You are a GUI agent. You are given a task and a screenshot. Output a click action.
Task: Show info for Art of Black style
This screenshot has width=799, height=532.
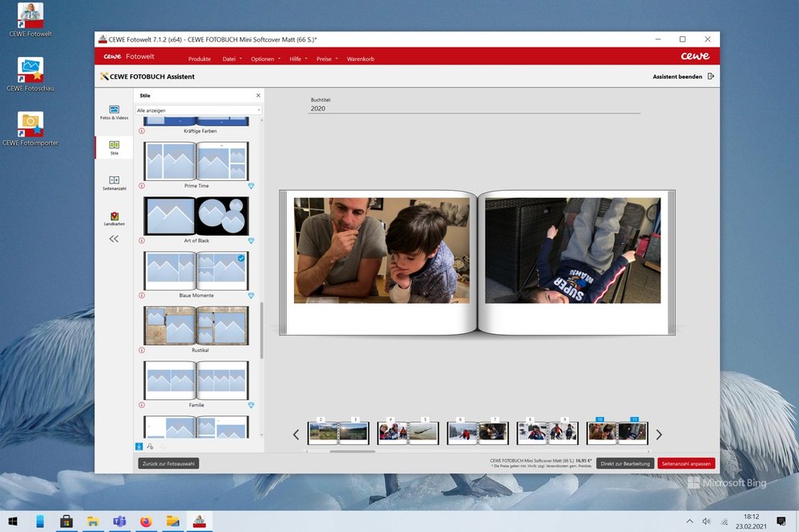tap(142, 241)
